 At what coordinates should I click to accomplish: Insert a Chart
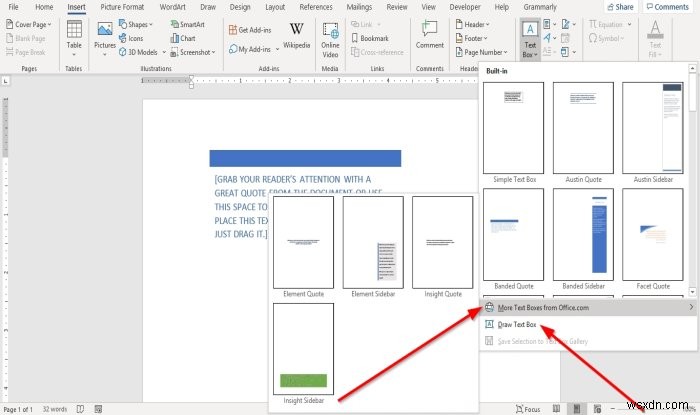[183, 38]
